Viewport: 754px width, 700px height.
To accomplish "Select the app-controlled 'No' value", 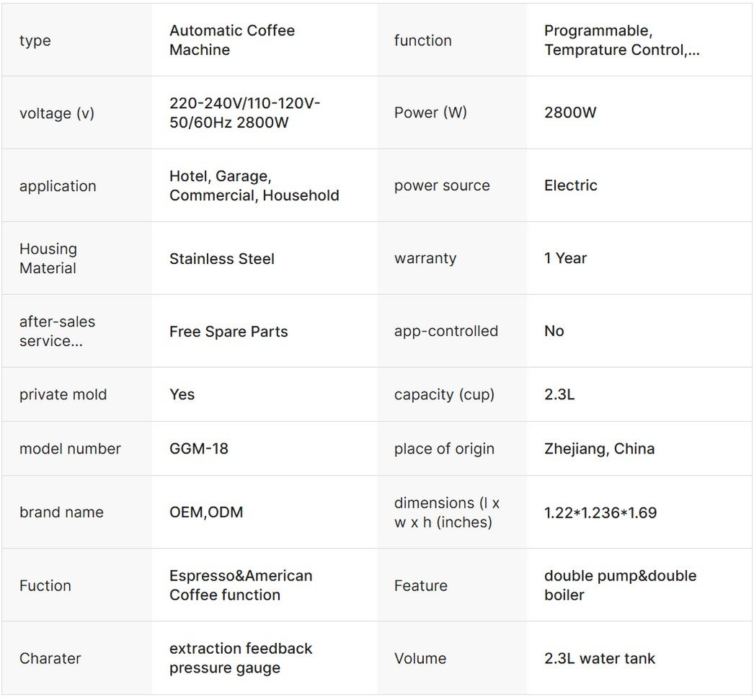I will point(554,332).
